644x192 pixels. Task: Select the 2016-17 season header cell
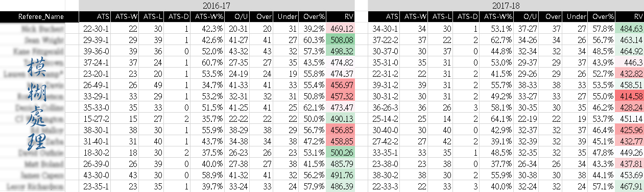point(217,5)
